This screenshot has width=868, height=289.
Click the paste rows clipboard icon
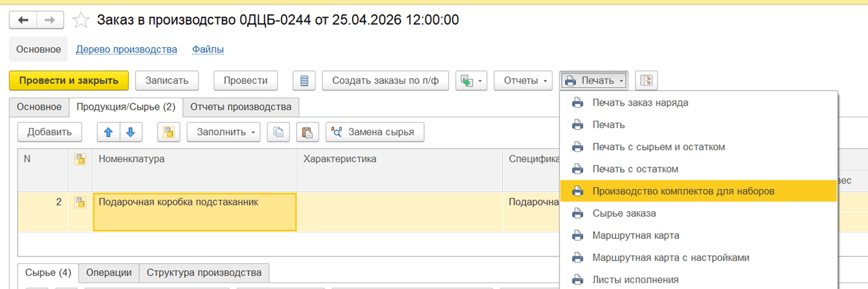(x=307, y=132)
